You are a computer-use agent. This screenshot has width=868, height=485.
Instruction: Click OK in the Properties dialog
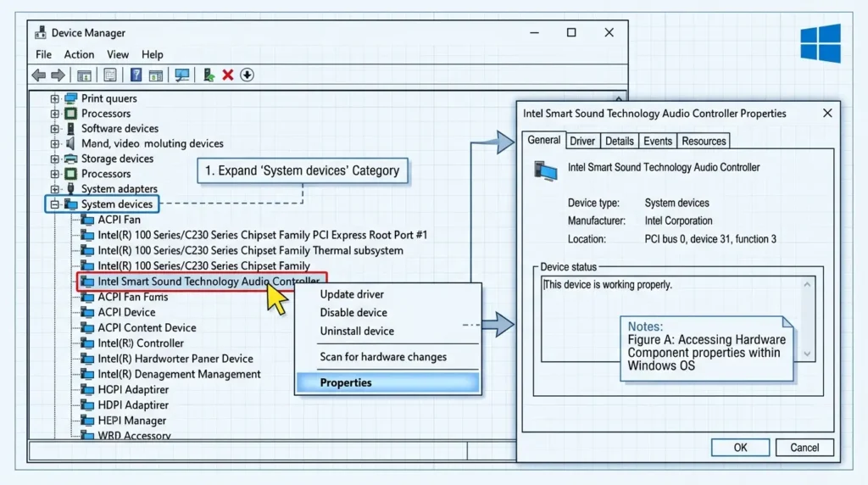(740, 448)
